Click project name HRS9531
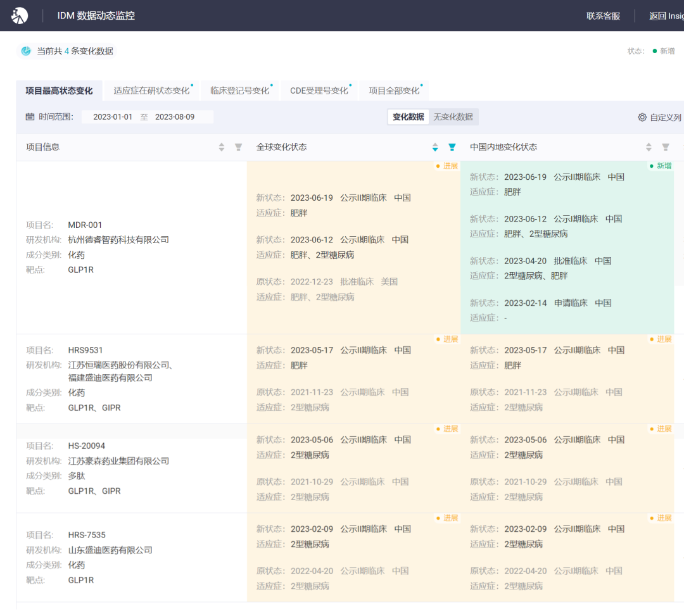Image resolution: width=684 pixels, height=616 pixels. pos(85,350)
